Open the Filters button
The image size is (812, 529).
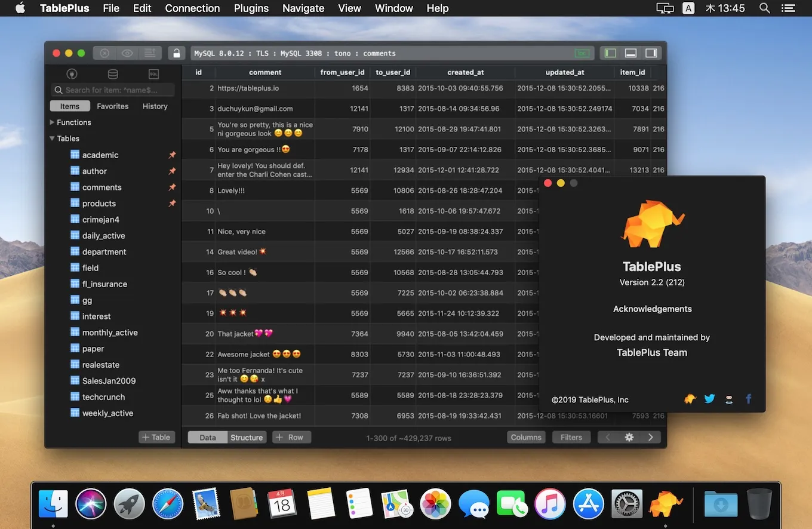[x=571, y=437]
